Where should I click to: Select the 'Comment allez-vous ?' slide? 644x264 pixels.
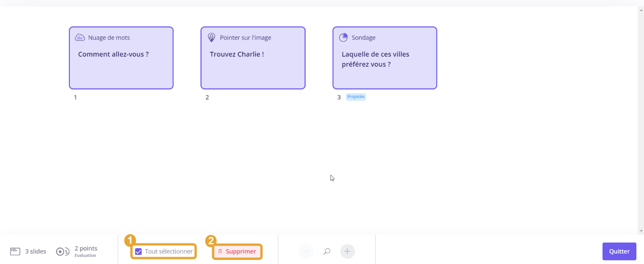coord(121,58)
